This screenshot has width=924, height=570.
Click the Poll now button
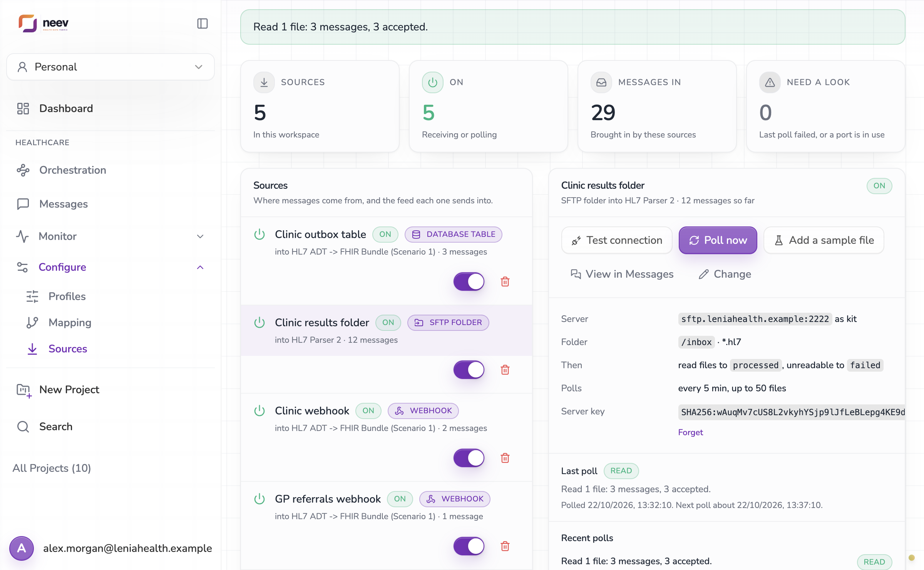point(718,240)
